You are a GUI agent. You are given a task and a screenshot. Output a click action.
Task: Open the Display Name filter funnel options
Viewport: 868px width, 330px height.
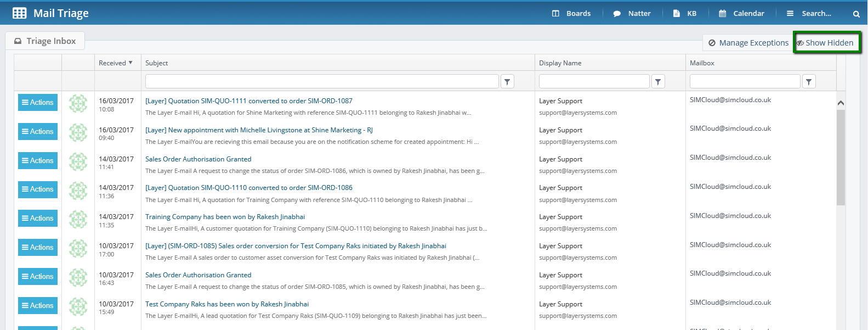click(658, 82)
